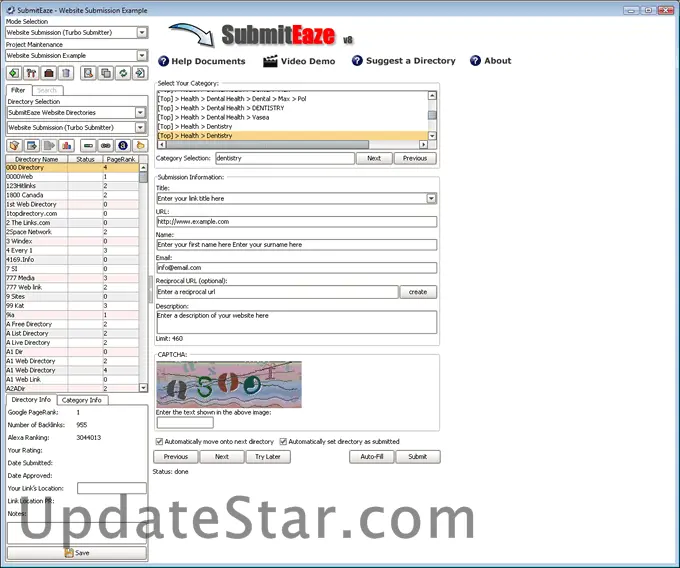
Task: Click the Suggest a Directory question icon
Action: 357,61
